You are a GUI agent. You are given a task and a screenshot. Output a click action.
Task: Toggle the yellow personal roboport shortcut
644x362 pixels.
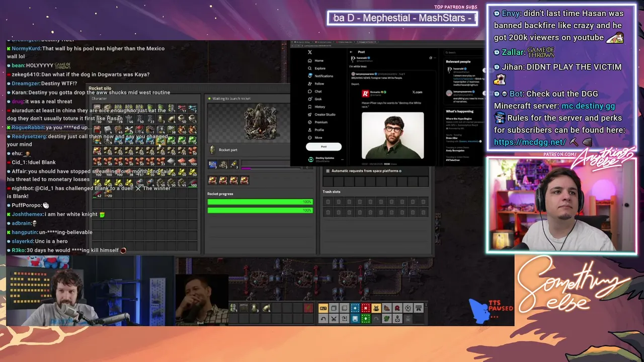376,308
